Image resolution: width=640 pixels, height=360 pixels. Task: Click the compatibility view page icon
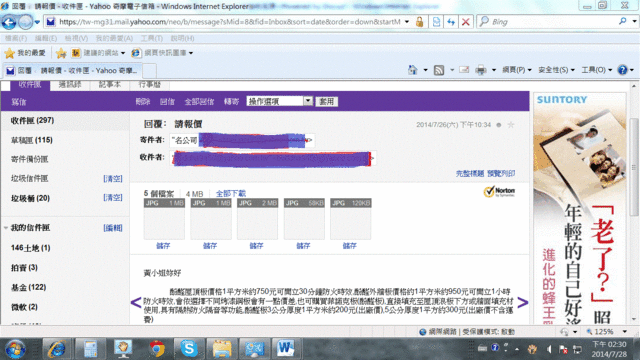[436, 22]
